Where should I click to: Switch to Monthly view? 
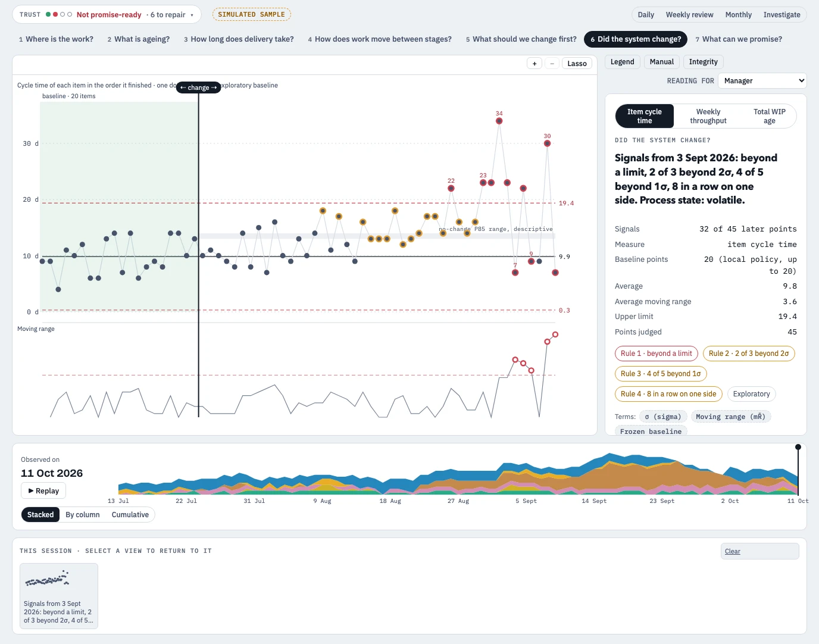click(738, 15)
